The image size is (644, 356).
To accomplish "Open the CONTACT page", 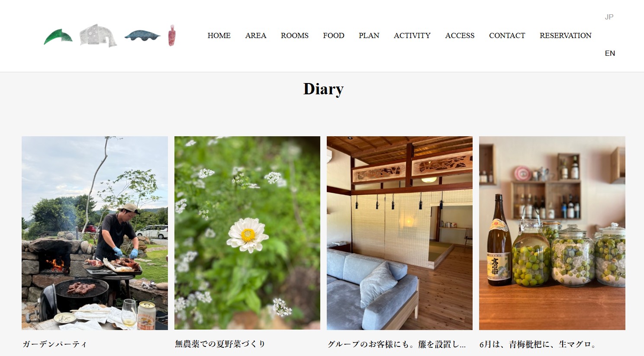I will pyautogui.click(x=507, y=35).
